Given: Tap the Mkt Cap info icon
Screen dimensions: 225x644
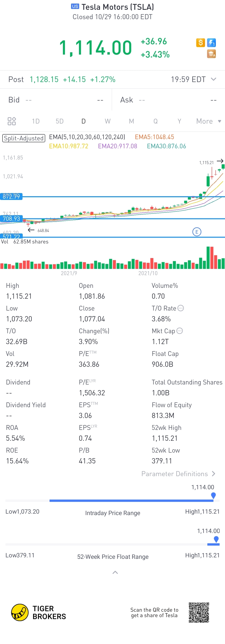Looking at the screenshot, I should 180,331.
